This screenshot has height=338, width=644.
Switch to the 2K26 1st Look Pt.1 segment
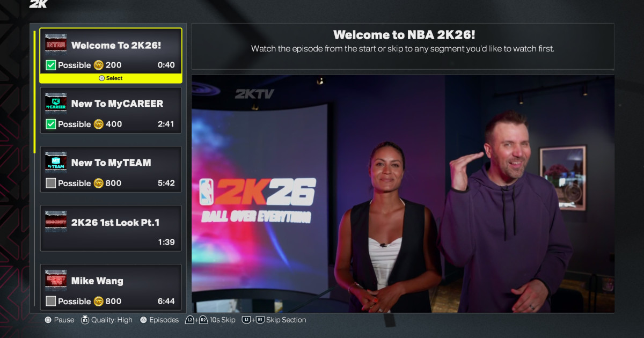click(x=111, y=228)
